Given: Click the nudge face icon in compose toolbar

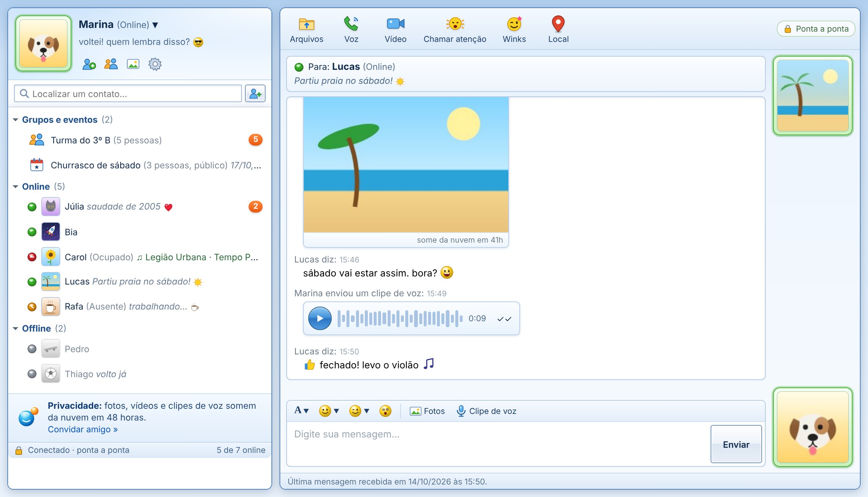Looking at the screenshot, I should (385, 411).
